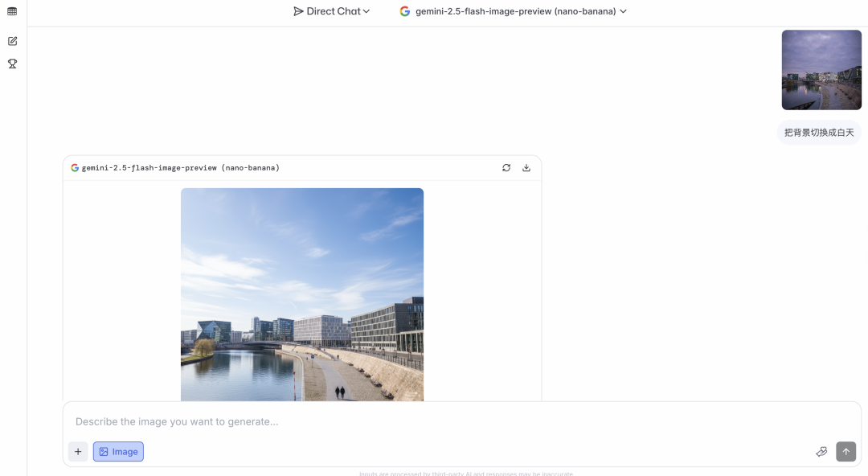Viewport: 868px width, 476px height.
Task: Click the plus attachment icon in the input bar
Action: coord(77,451)
